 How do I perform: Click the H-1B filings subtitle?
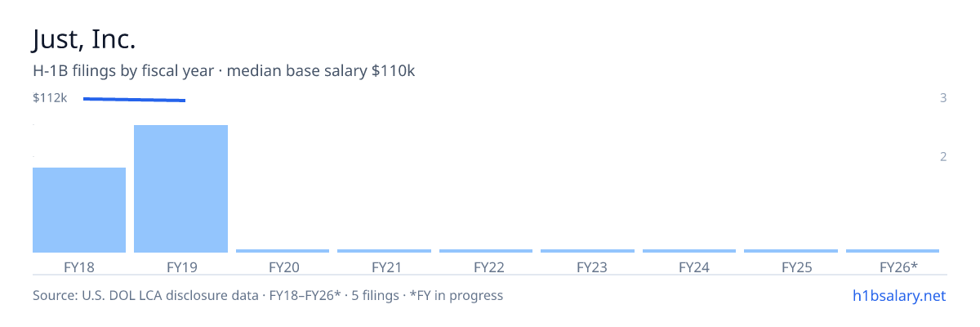[x=224, y=71]
